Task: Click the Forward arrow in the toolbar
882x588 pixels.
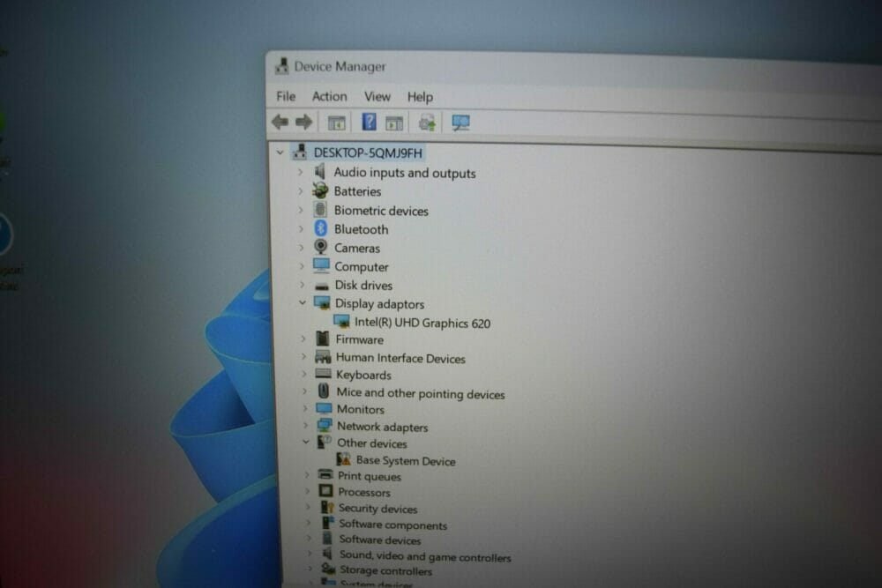Action: [303, 122]
